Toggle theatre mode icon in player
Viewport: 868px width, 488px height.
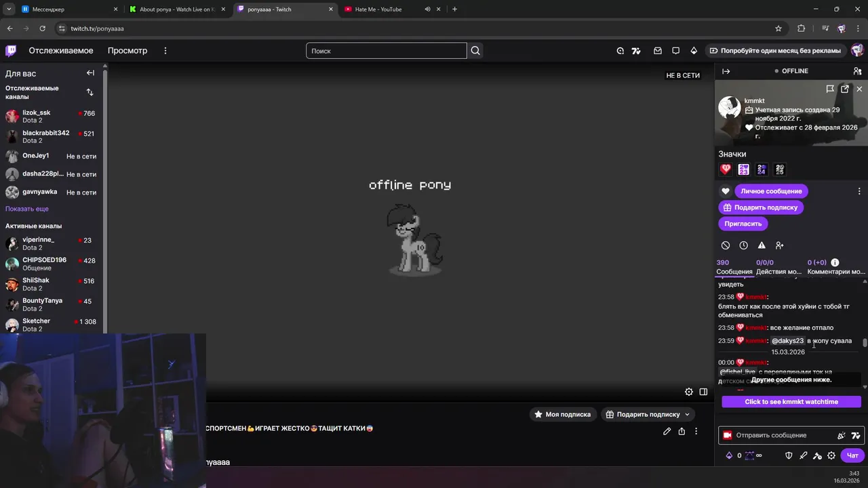click(703, 392)
